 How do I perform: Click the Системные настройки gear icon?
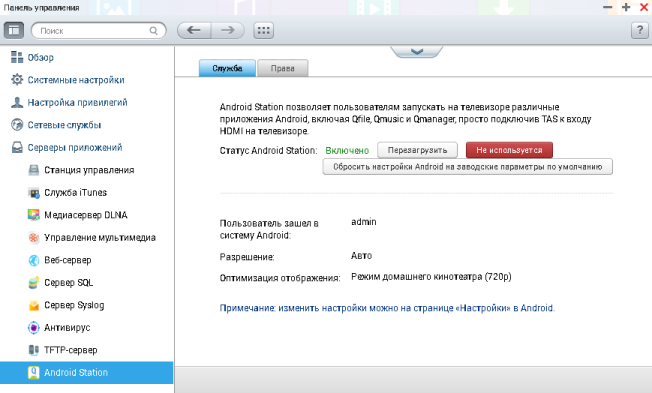pos(17,79)
